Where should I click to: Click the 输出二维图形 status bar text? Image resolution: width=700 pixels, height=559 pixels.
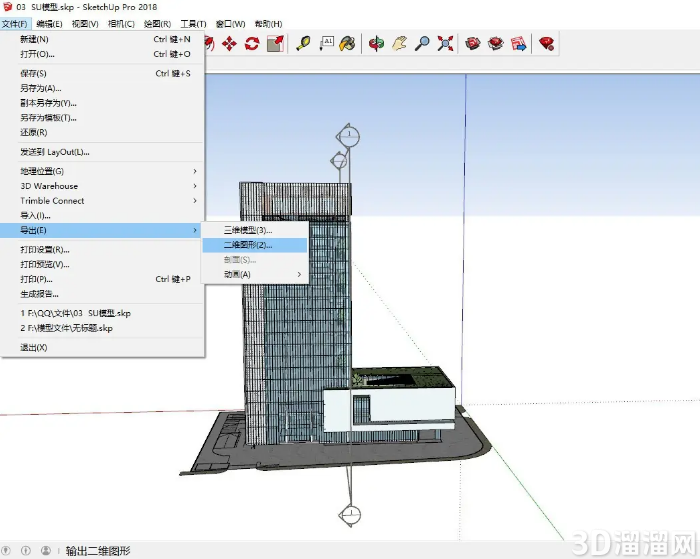click(98, 551)
